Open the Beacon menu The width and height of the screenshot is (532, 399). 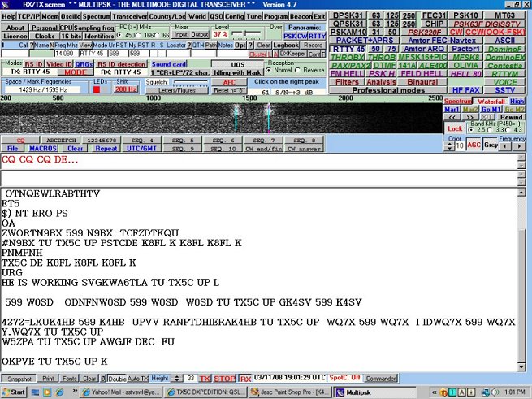coord(301,16)
